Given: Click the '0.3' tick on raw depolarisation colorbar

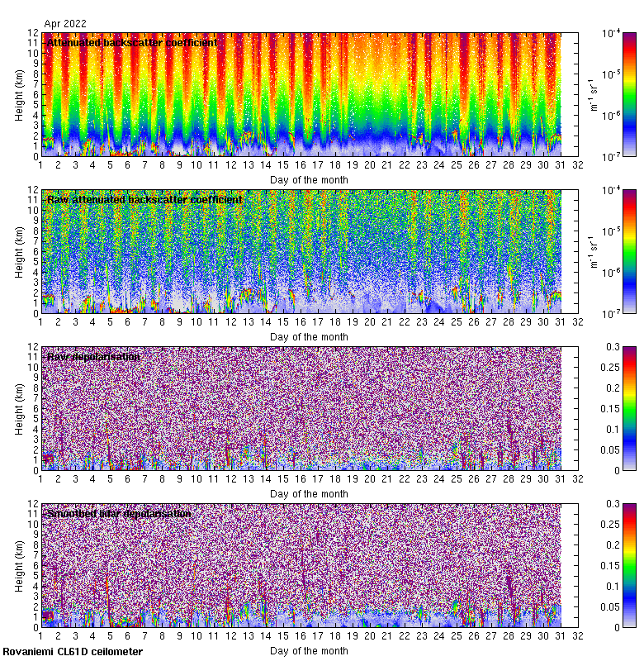Looking at the screenshot, I should tap(613, 346).
